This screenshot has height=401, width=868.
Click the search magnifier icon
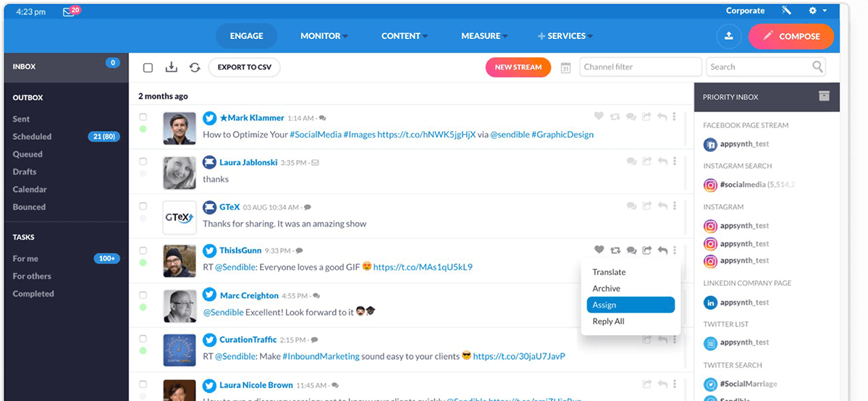click(x=817, y=67)
